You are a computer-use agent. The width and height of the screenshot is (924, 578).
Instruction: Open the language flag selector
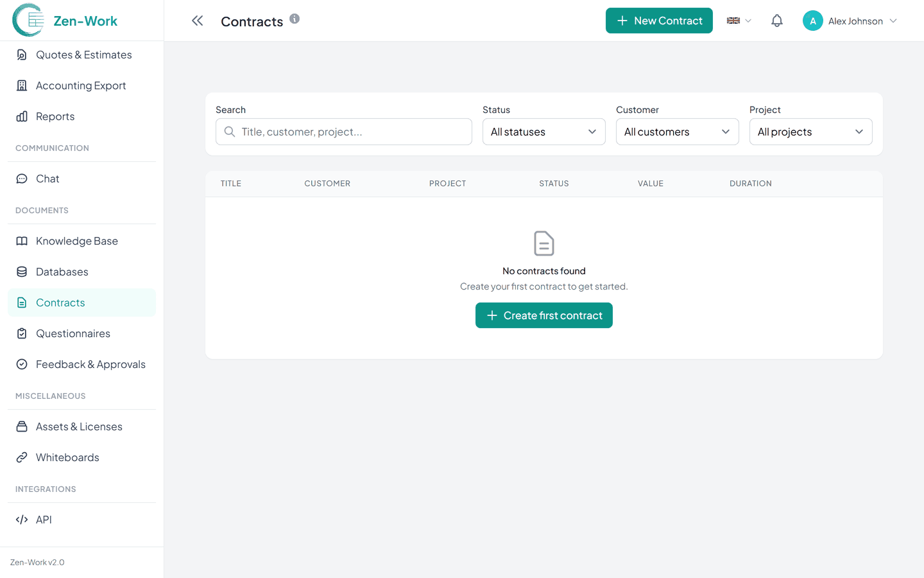(739, 21)
